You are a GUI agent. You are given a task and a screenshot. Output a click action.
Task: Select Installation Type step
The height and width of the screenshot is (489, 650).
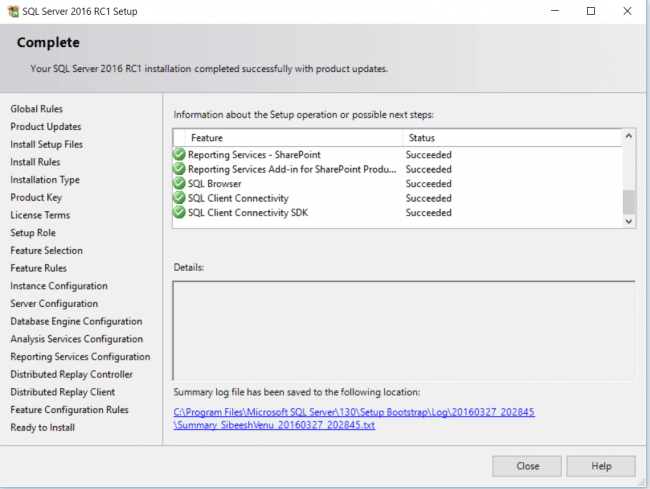[x=45, y=180]
